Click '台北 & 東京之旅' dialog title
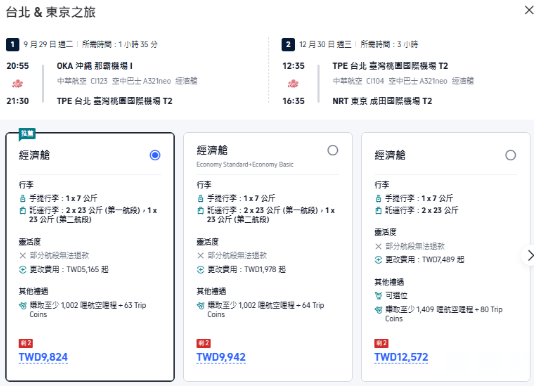The image size is (534, 386). pos(51,12)
